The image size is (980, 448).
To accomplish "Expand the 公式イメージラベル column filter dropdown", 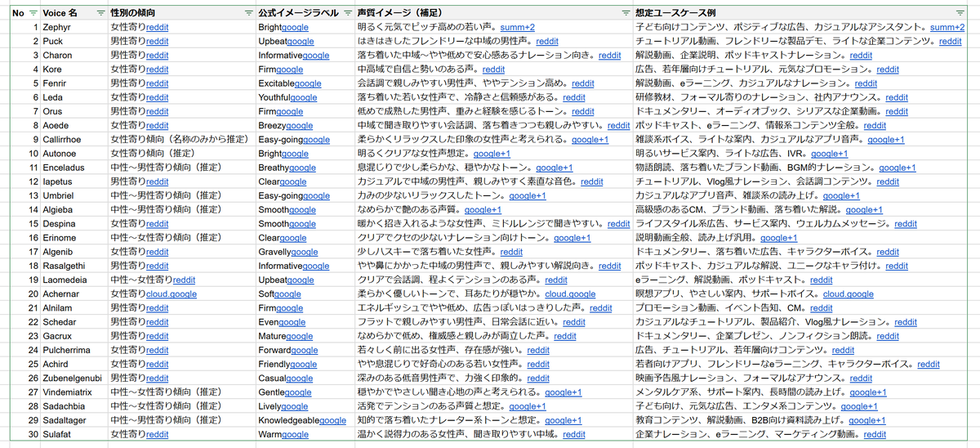I will coord(348,13).
